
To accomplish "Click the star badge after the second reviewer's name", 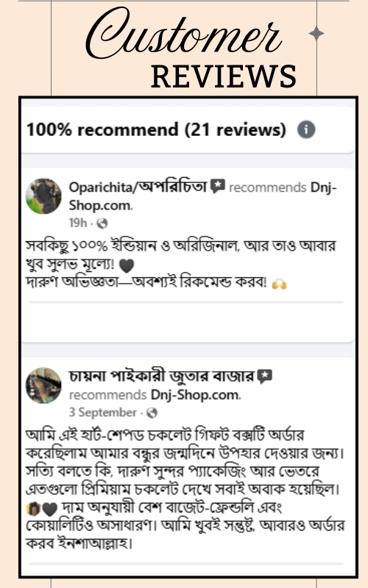I will 265,376.
